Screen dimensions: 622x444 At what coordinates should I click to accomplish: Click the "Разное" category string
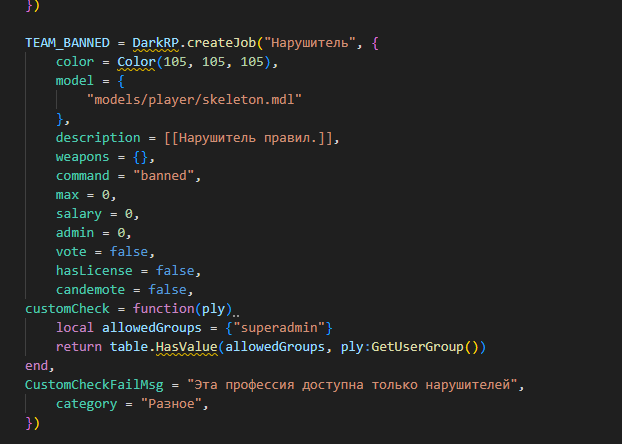coord(171,404)
